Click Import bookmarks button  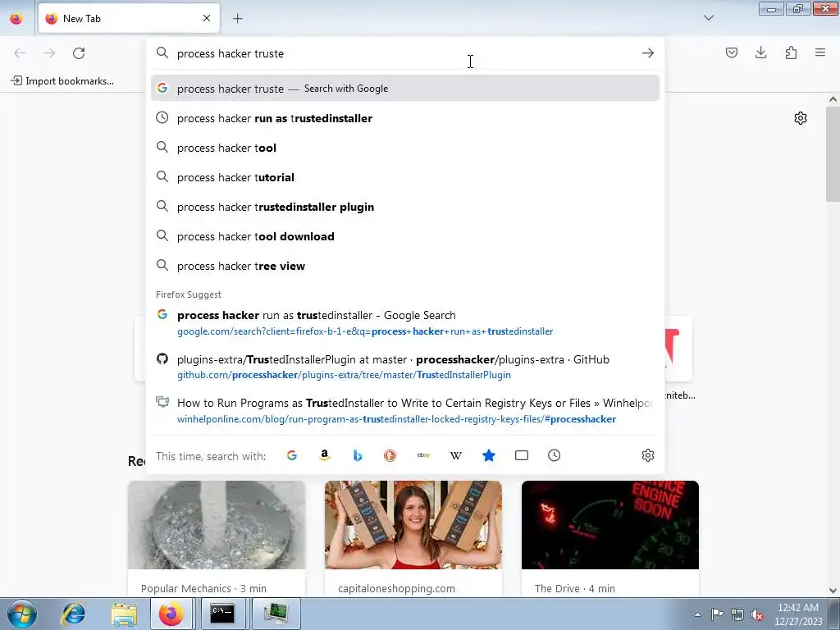(x=62, y=81)
